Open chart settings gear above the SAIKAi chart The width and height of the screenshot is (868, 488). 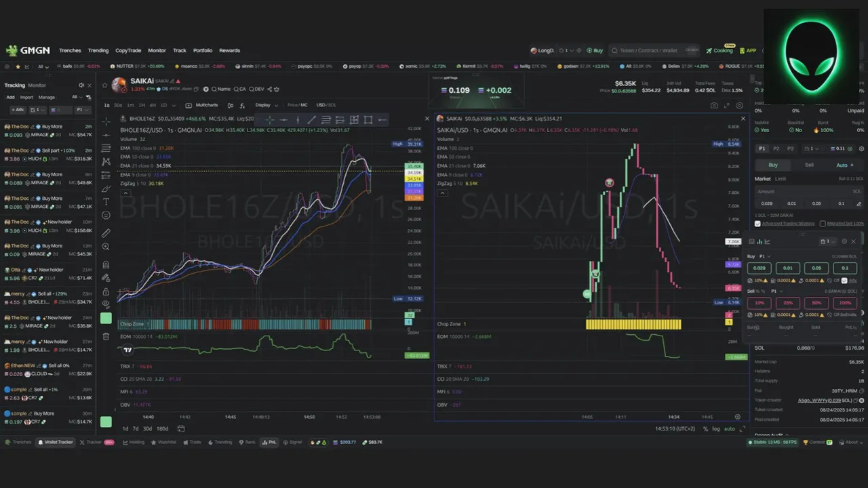740,106
